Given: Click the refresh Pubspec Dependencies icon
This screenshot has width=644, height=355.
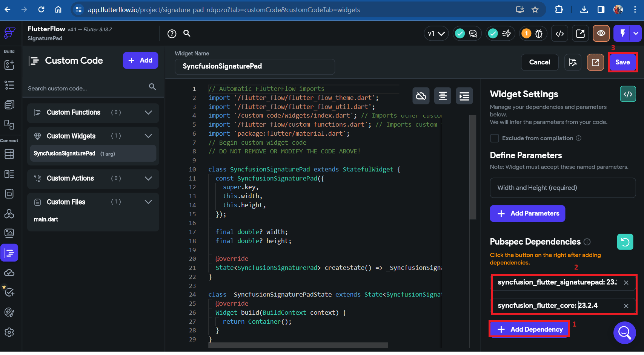Looking at the screenshot, I should [625, 242].
